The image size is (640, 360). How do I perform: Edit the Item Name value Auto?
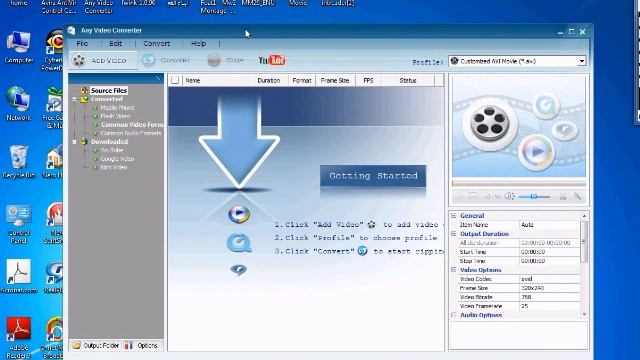point(549,224)
